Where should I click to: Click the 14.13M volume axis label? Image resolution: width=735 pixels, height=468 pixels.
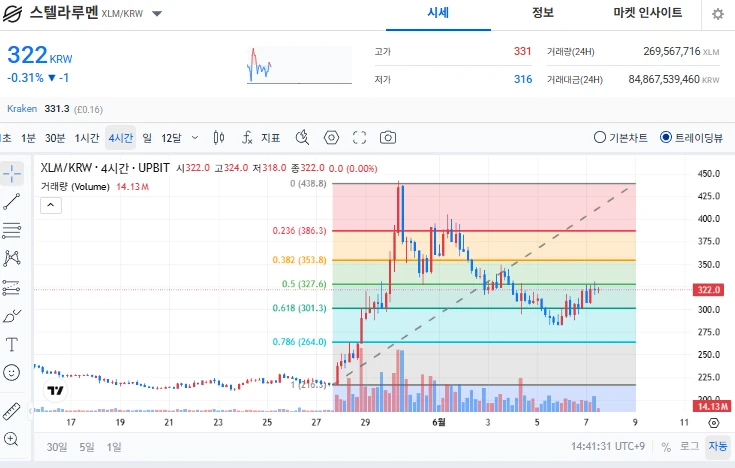click(x=712, y=406)
